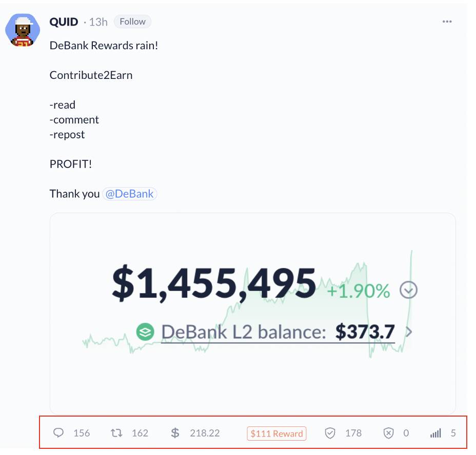Open the @DeBank mention link
This screenshot has height=455, width=476.
pos(129,194)
